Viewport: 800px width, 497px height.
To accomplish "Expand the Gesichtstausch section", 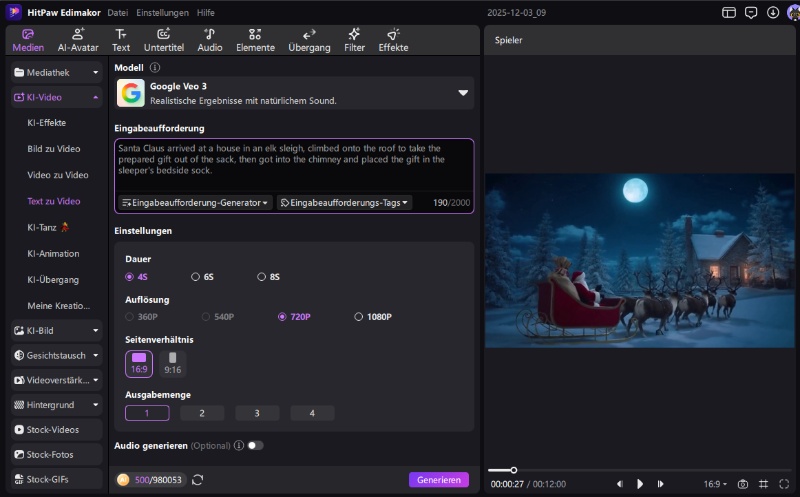I will point(56,355).
